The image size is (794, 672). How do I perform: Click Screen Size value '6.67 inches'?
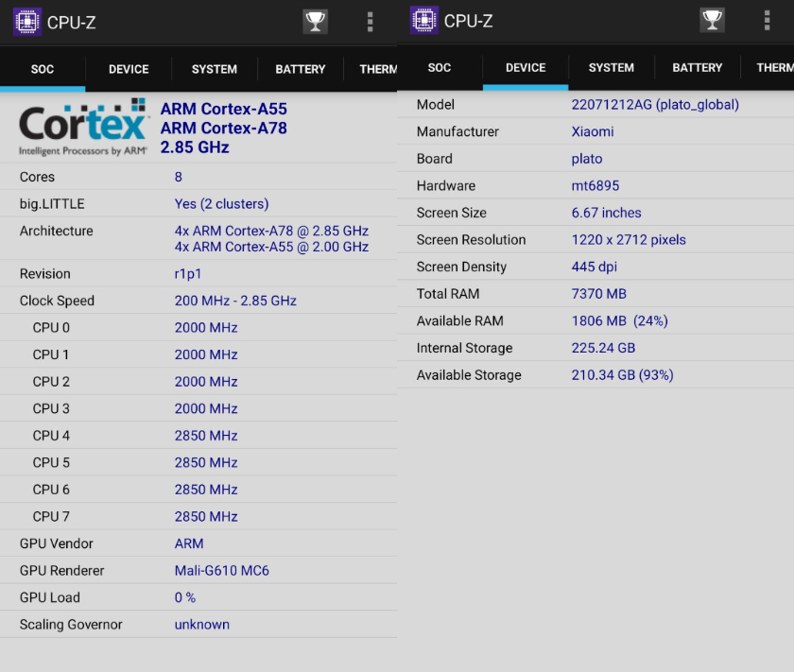[606, 213]
